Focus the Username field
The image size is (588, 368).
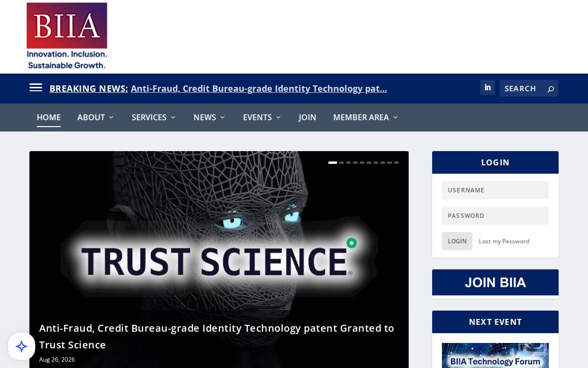(495, 190)
